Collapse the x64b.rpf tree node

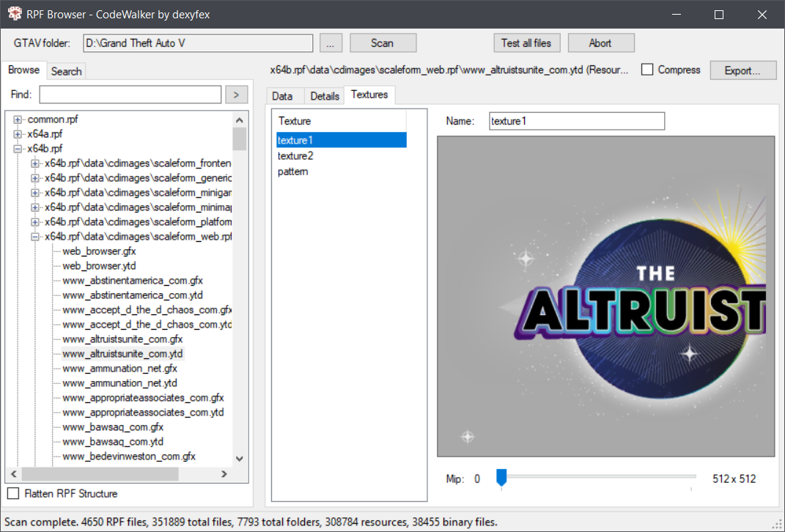pyautogui.click(x=18, y=149)
